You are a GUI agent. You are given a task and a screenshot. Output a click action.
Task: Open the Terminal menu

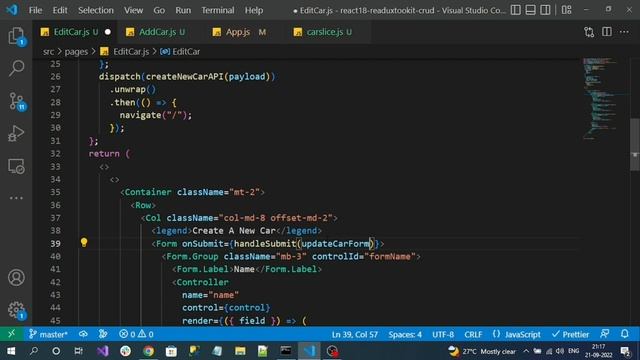pos(218,10)
